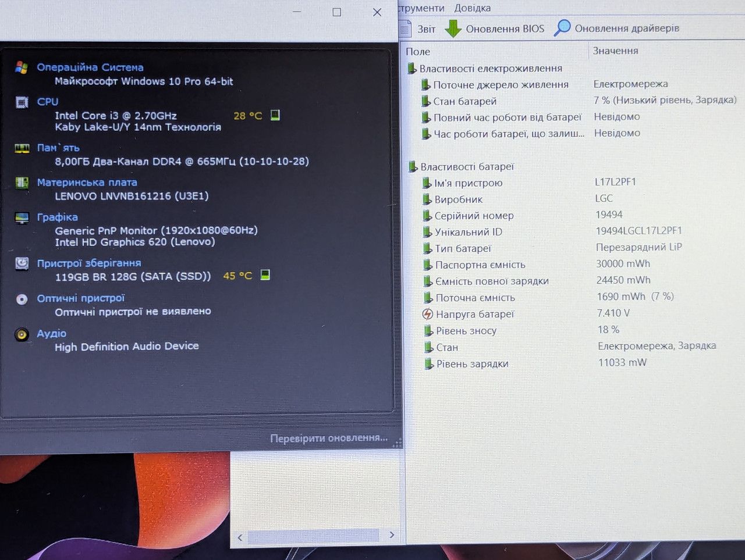
Task: Open the Пристрої зберігання section link
Action: coord(89,263)
